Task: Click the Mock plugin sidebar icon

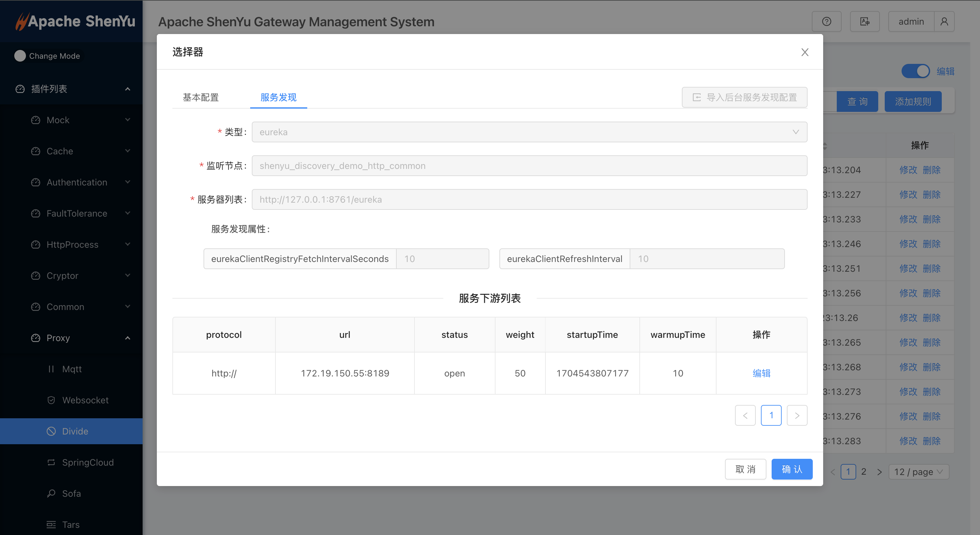Action: pos(36,121)
